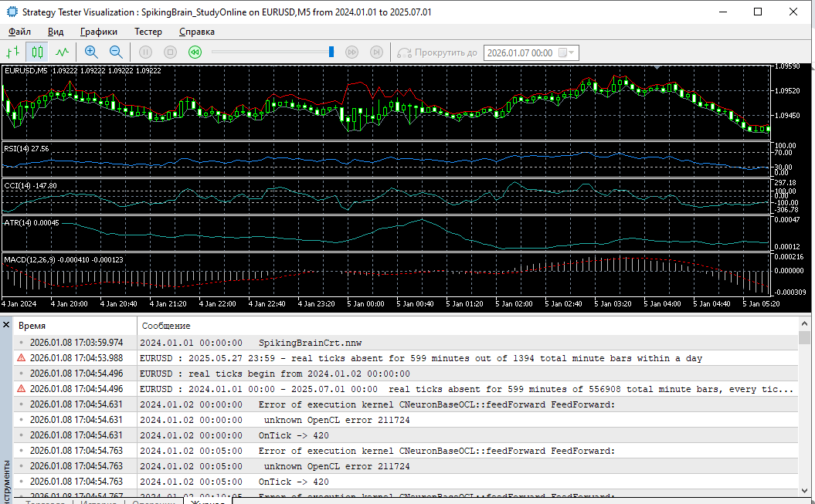Pause the strategy tester visualization
Image resolution: width=815 pixels, height=504 pixels.
pyautogui.click(x=146, y=52)
